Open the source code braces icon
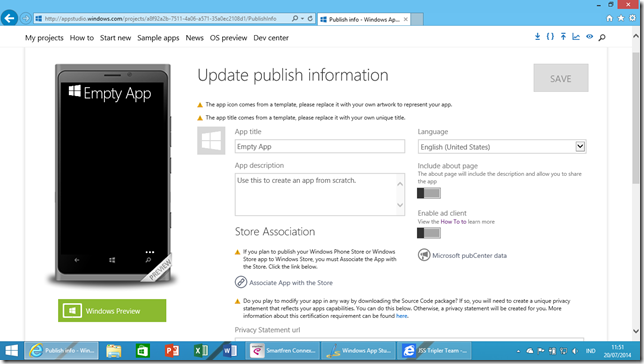644x364 pixels. coord(550,37)
